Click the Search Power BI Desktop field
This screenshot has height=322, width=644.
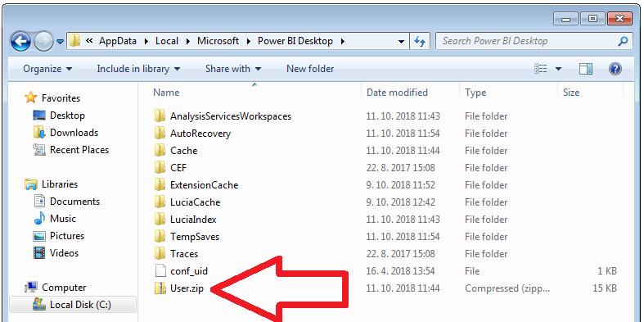pyautogui.click(x=533, y=41)
